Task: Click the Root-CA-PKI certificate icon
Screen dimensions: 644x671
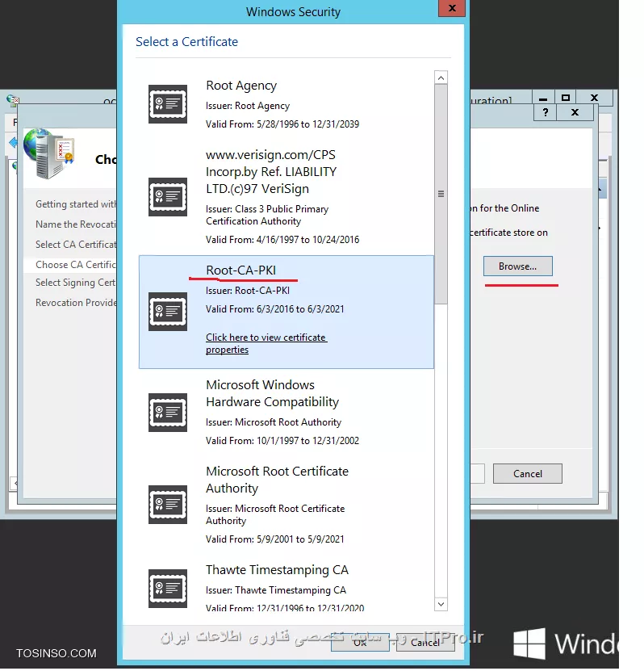Action: 168,312
